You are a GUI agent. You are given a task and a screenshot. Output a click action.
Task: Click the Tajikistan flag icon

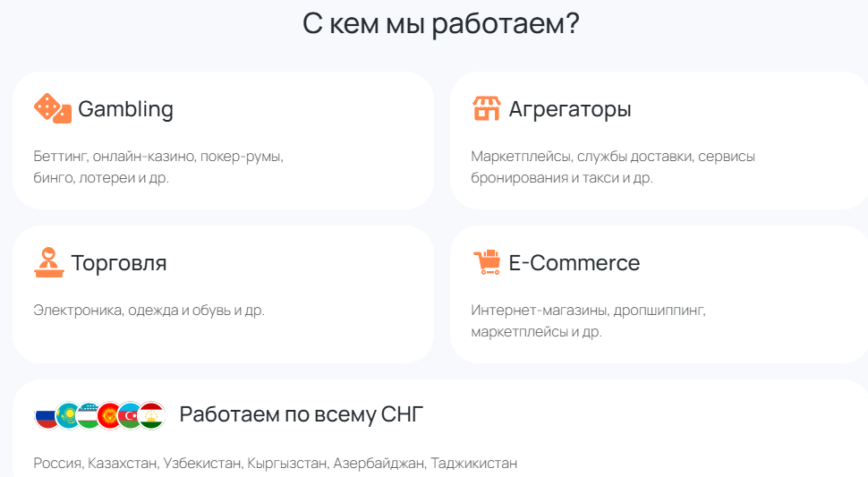pyautogui.click(x=152, y=415)
